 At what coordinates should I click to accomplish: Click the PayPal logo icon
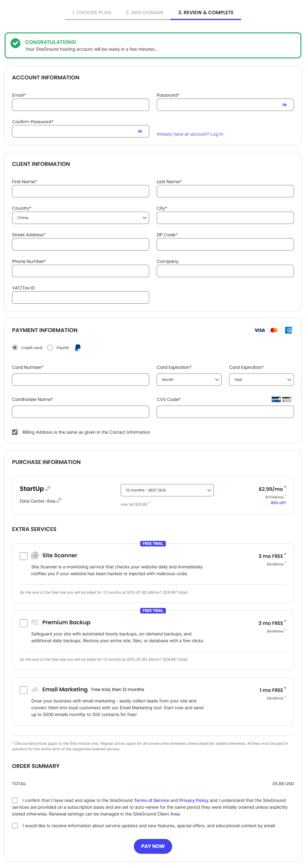coord(78,348)
